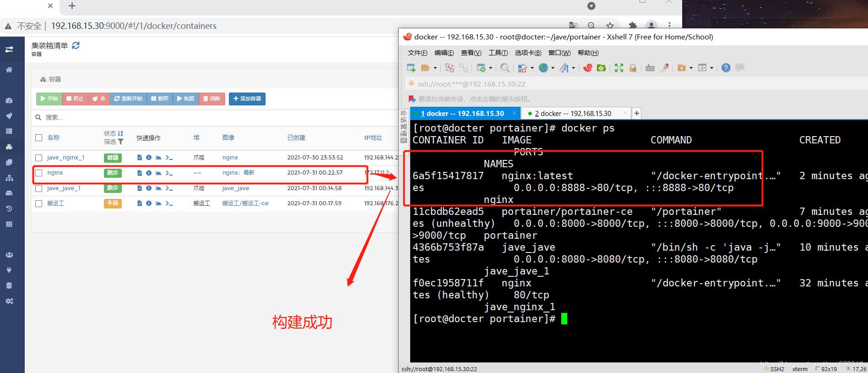This screenshot has width=868, height=373.
Task: Click the 添加容器 button
Action: pos(247,99)
